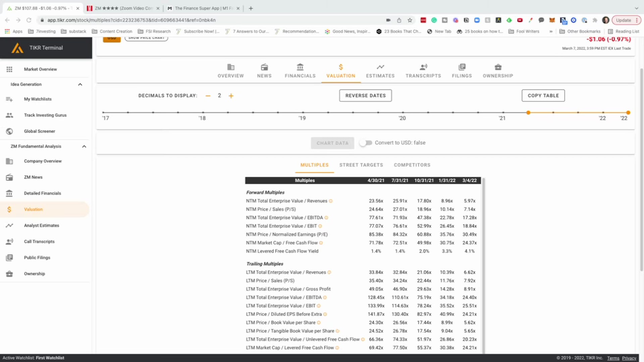
Task: Click the Chrome Update button
Action: (627, 20)
